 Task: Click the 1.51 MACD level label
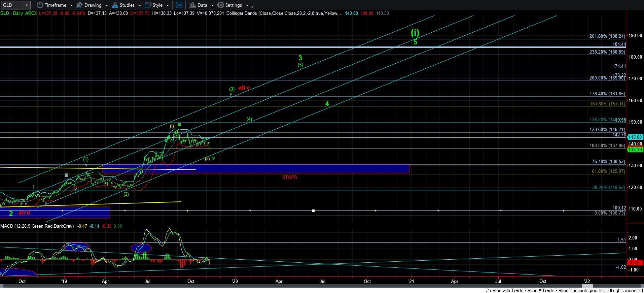[x=621, y=240]
